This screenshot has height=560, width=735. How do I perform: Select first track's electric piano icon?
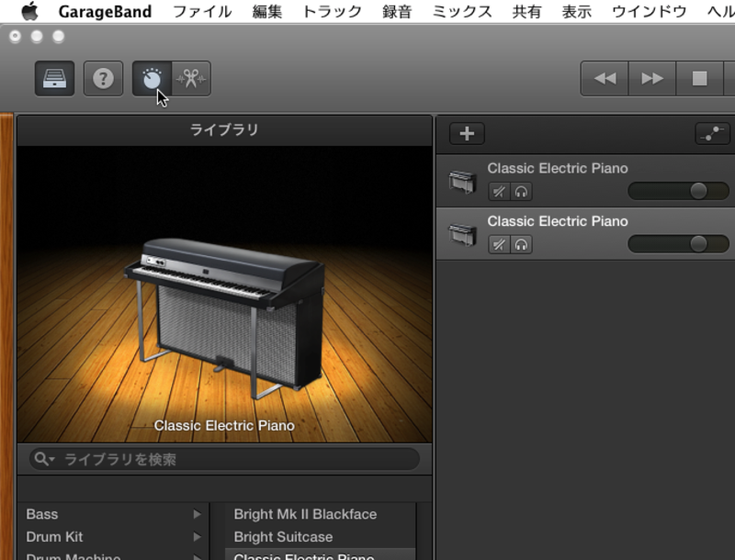tap(463, 182)
